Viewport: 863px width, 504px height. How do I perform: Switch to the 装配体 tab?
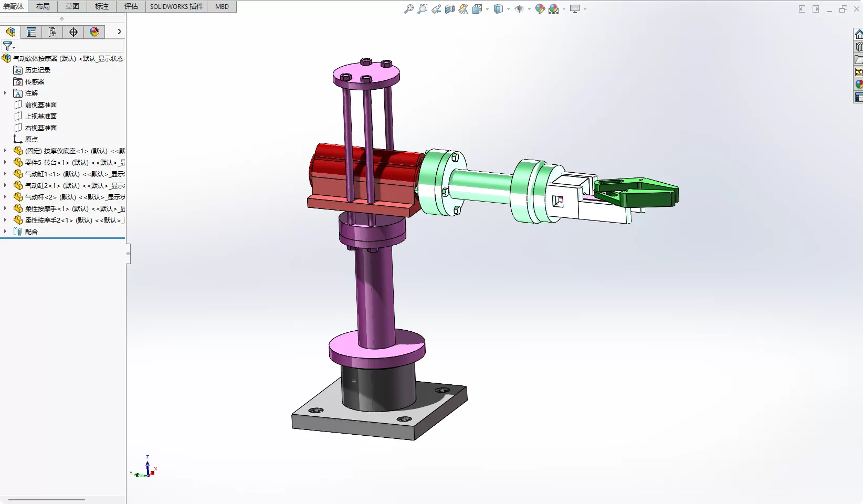point(14,6)
